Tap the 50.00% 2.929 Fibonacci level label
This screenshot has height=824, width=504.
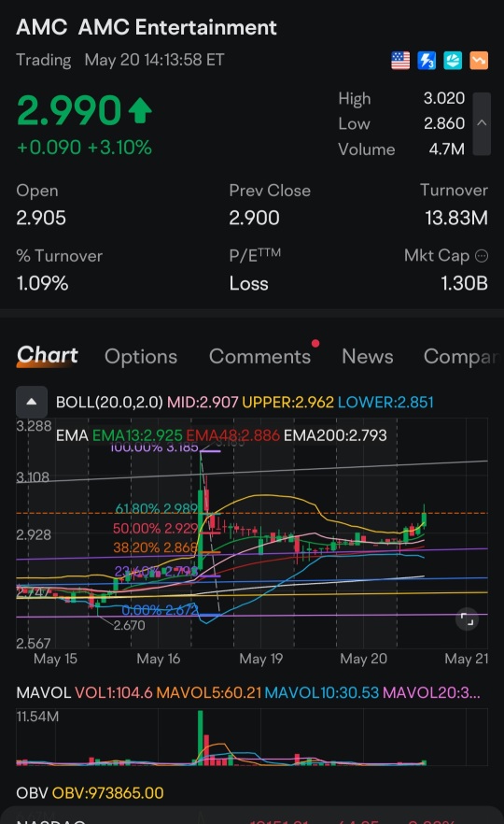point(155,528)
